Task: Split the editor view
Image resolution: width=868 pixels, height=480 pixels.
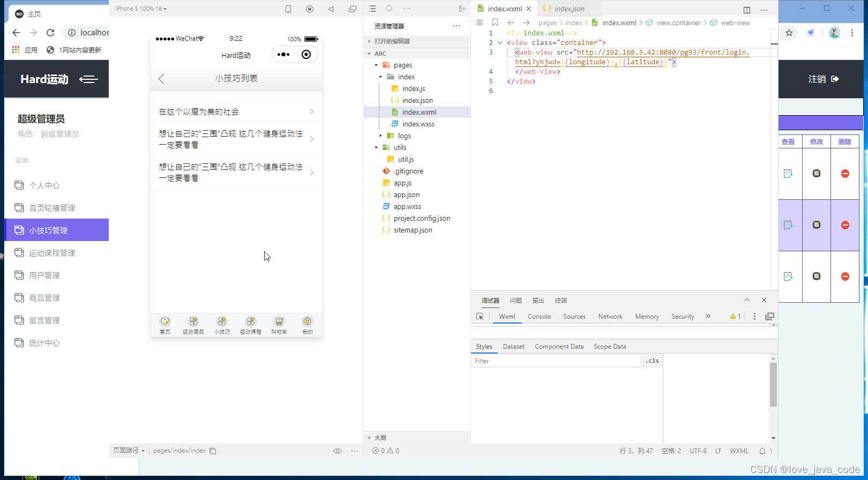Action: [747, 10]
